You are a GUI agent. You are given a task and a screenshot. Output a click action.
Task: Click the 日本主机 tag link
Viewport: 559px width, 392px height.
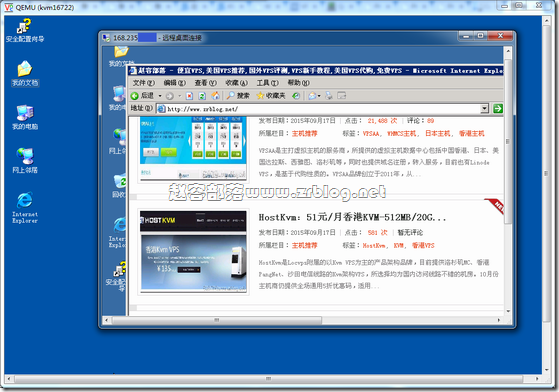(438, 134)
